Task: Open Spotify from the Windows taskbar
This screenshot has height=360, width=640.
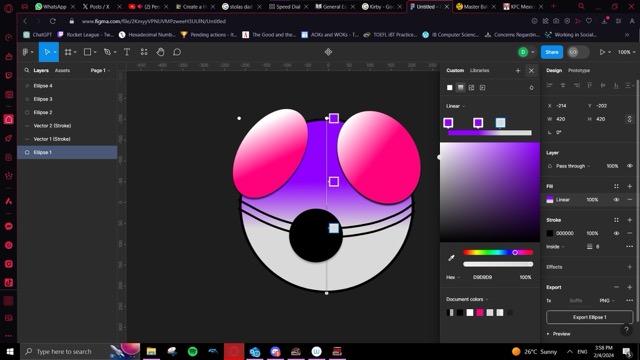Action: pyautogui.click(x=192, y=351)
